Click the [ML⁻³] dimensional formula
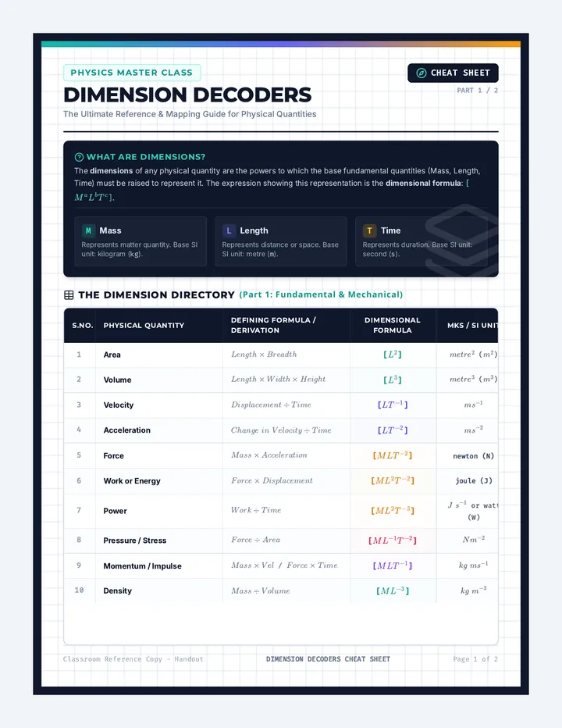 [x=393, y=591]
